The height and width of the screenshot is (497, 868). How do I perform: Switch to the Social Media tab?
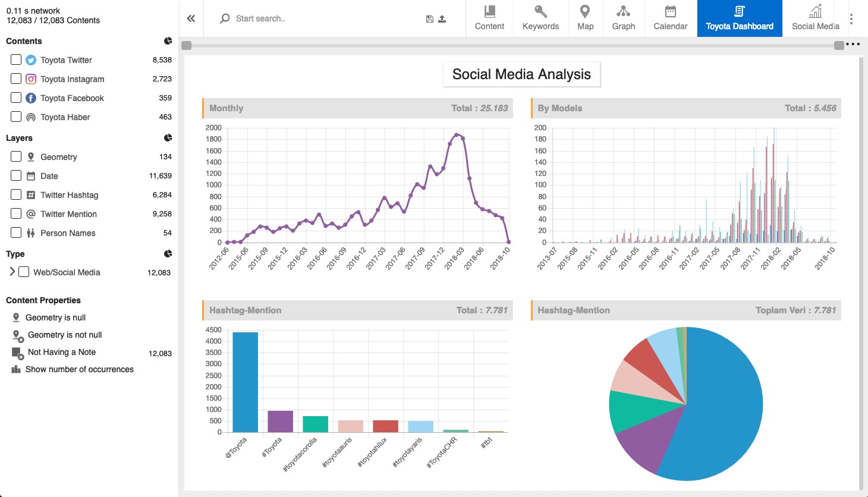pos(815,18)
